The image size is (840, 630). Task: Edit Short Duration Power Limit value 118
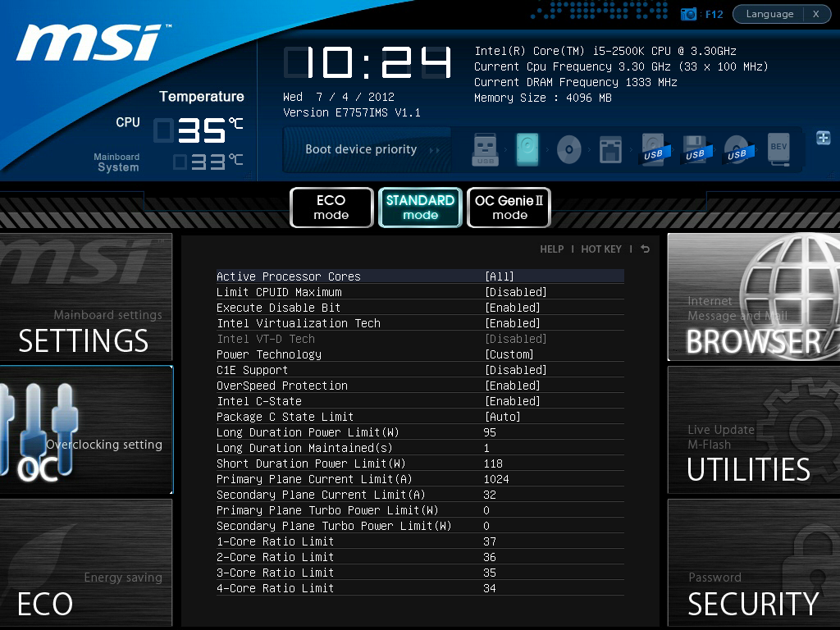pos(493,463)
